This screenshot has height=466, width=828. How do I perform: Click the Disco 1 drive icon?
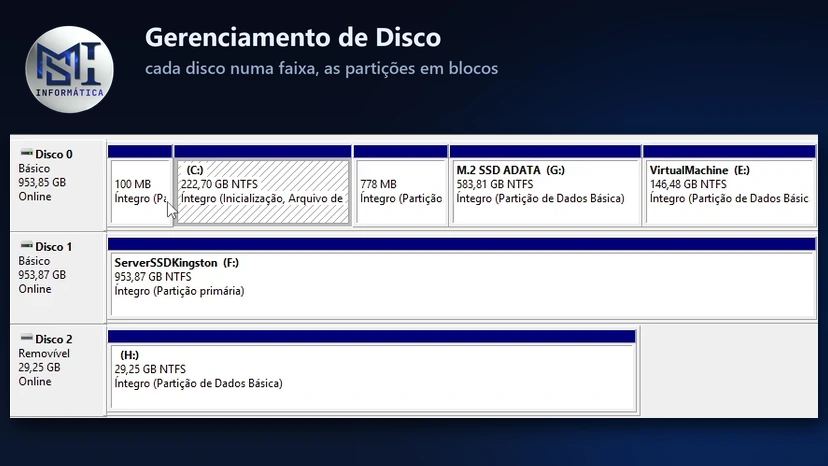26,246
